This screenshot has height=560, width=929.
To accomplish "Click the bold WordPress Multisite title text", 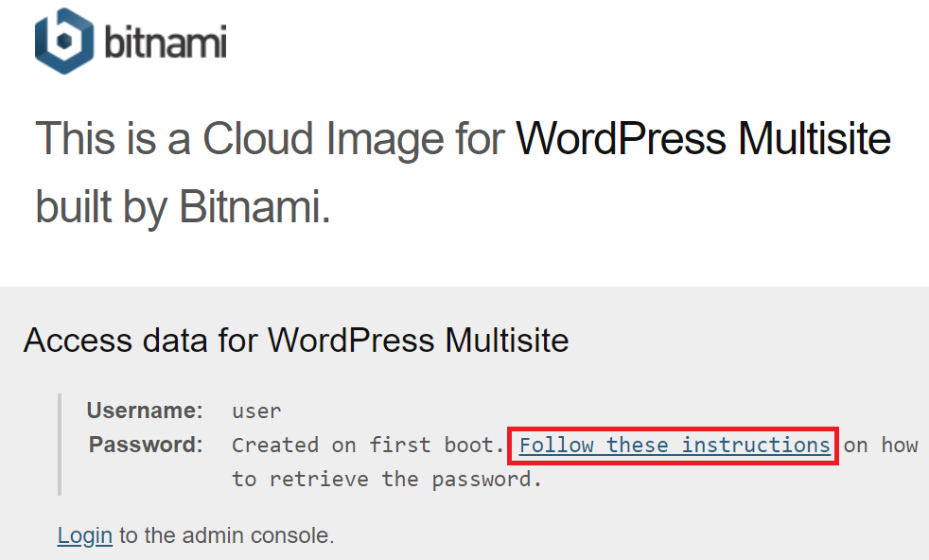I will pos(703,139).
